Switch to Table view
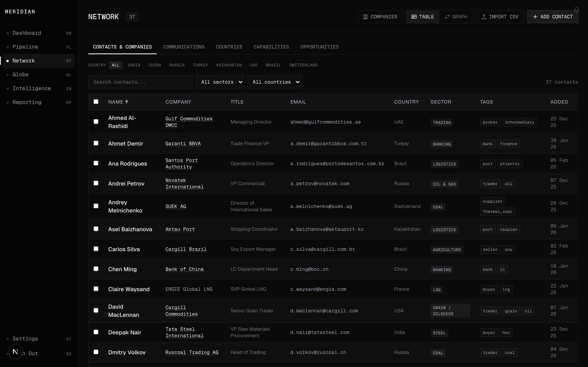This screenshot has width=588, height=367. click(422, 17)
